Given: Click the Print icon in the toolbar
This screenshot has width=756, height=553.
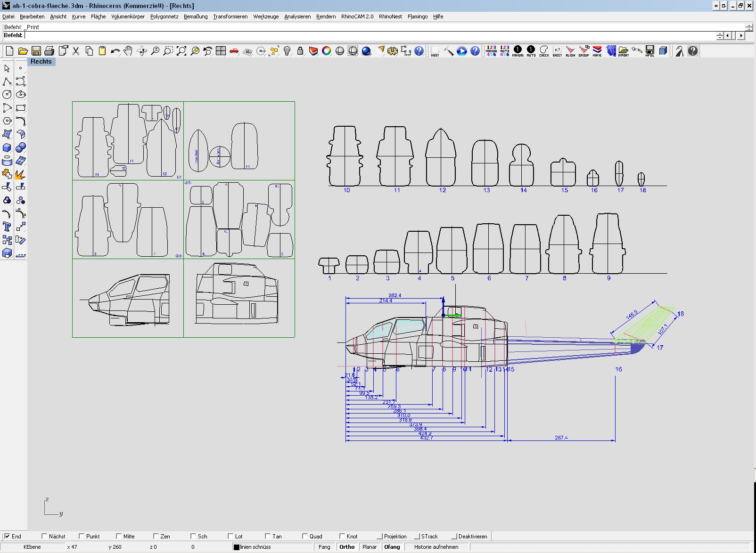Looking at the screenshot, I should coord(49,51).
